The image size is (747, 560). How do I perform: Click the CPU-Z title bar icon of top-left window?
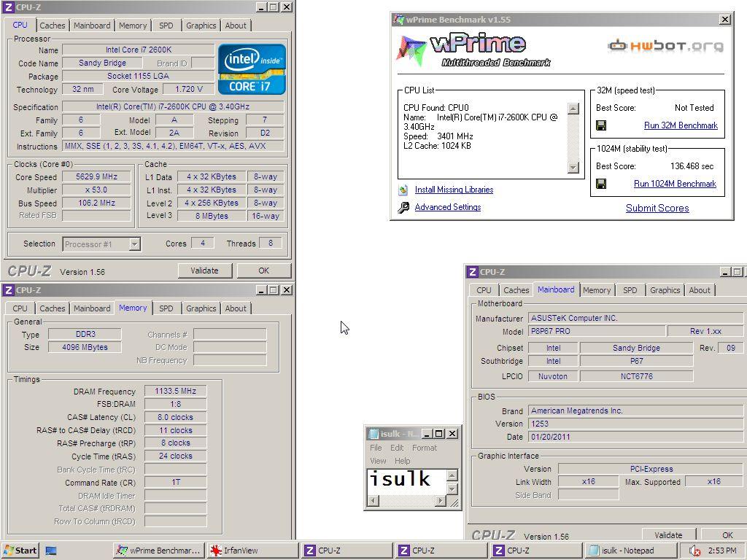[x=8, y=7]
